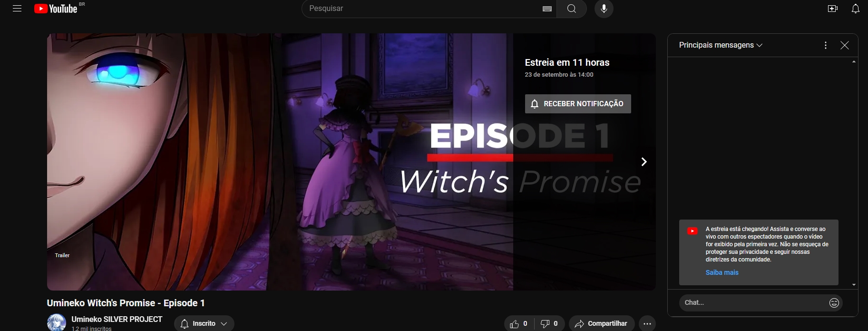This screenshot has height=331, width=868.
Task: Click the 23 de setembro às 14:00 date
Action: point(559,75)
